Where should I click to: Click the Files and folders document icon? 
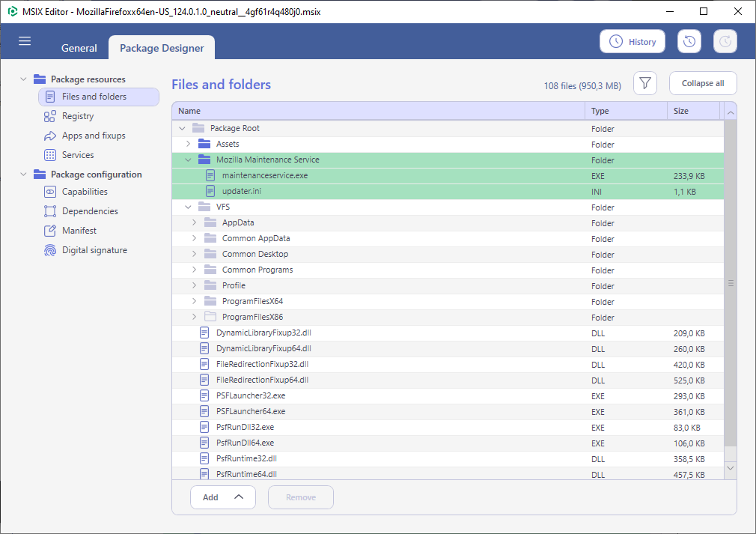(x=49, y=97)
